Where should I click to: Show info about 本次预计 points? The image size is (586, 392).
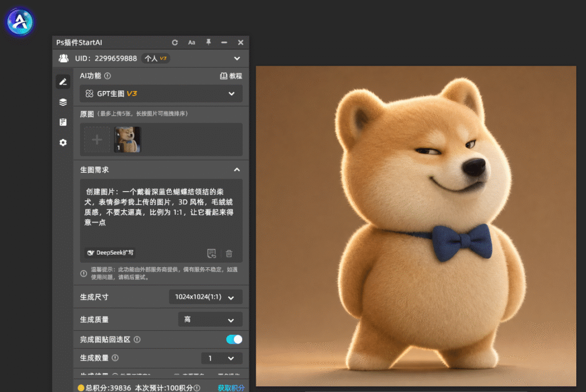tap(197, 388)
